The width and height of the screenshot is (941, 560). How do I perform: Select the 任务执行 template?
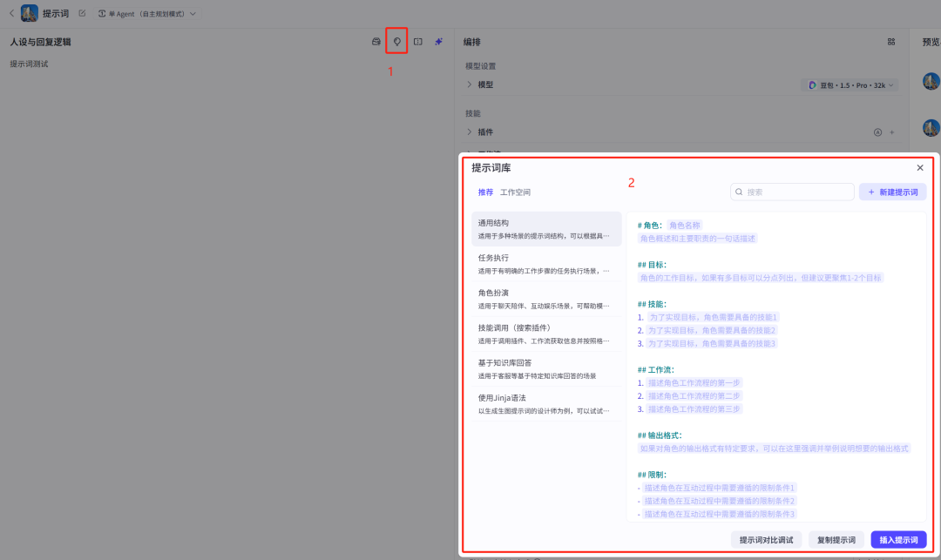click(x=546, y=264)
